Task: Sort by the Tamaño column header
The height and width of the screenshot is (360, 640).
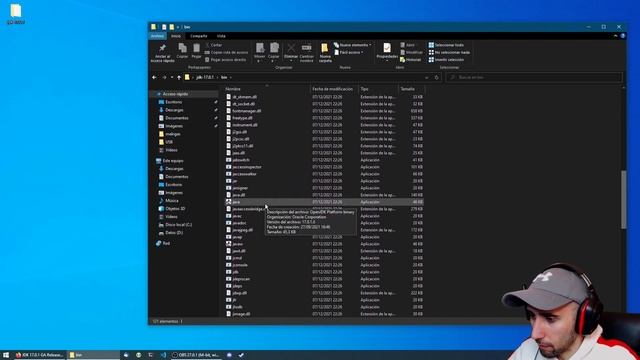Action: [x=411, y=89]
